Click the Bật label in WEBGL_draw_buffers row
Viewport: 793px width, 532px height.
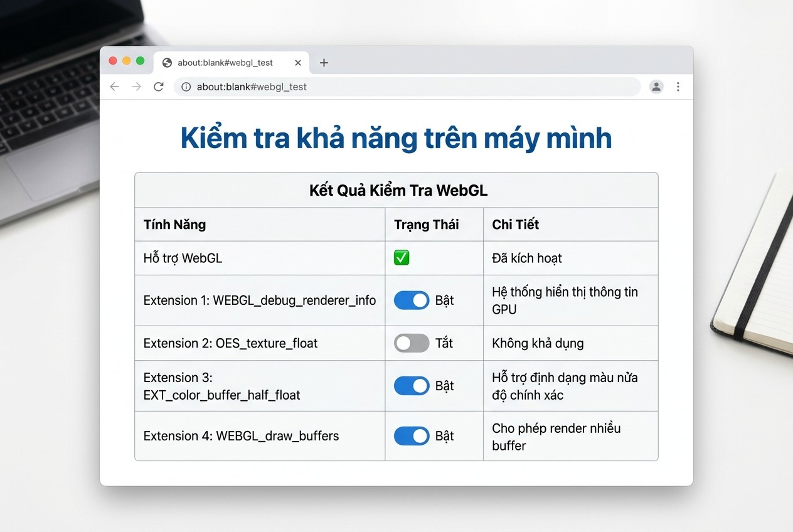[x=445, y=436]
